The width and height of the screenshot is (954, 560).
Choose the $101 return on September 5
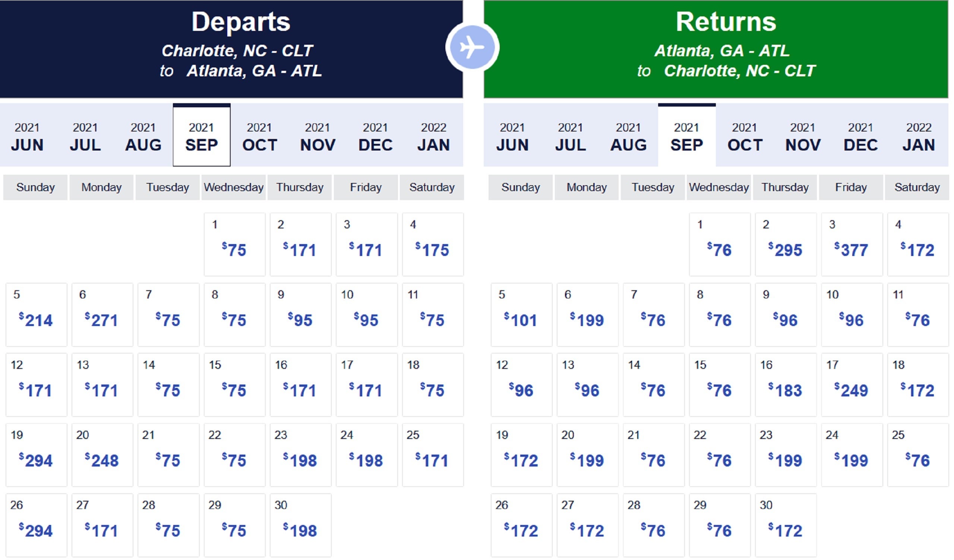coord(521,315)
